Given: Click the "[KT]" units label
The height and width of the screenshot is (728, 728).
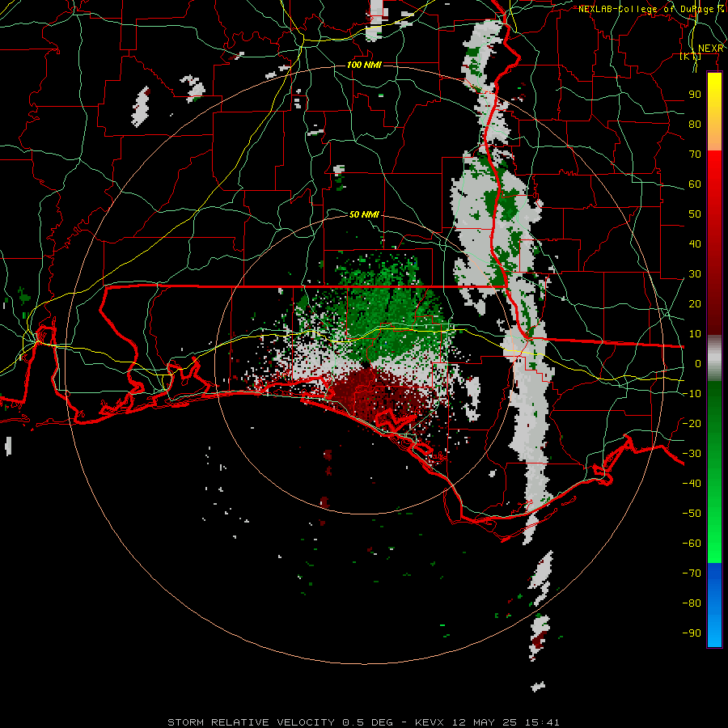Looking at the screenshot, I should [691, 56].
